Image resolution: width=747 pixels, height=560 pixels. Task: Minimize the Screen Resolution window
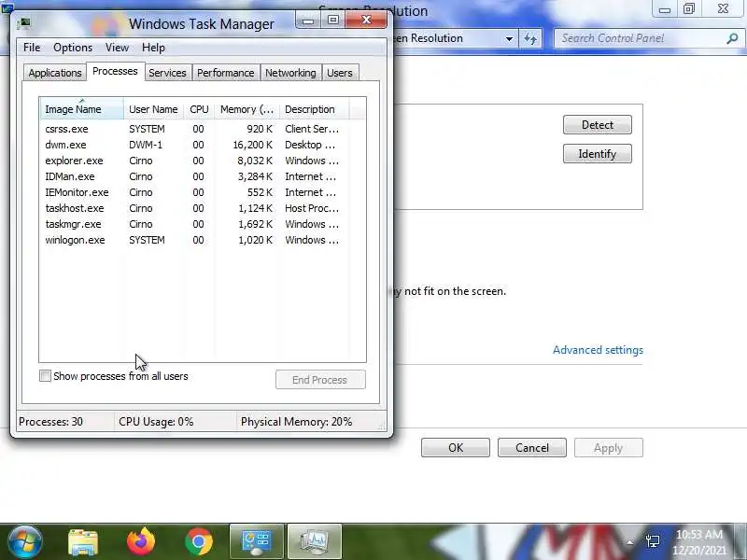(665, 9)
